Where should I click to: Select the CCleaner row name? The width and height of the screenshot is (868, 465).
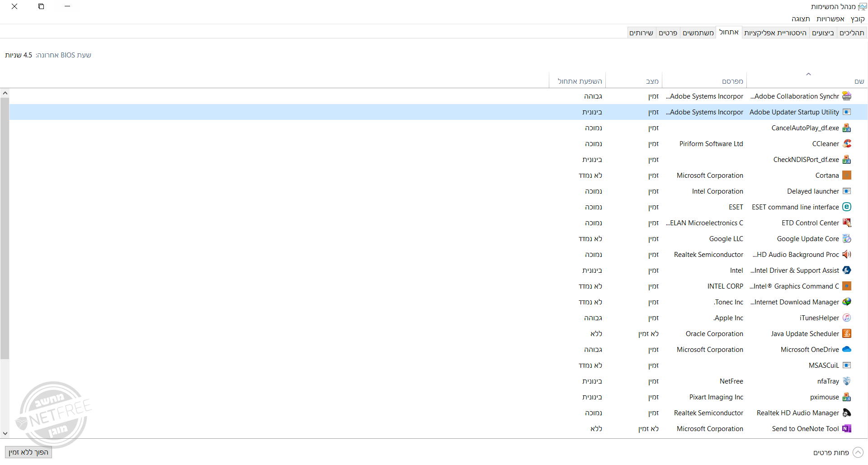point(826,144)
